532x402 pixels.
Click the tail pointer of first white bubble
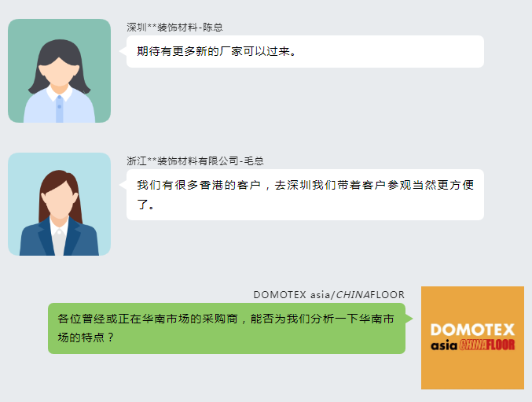(123, 51)
